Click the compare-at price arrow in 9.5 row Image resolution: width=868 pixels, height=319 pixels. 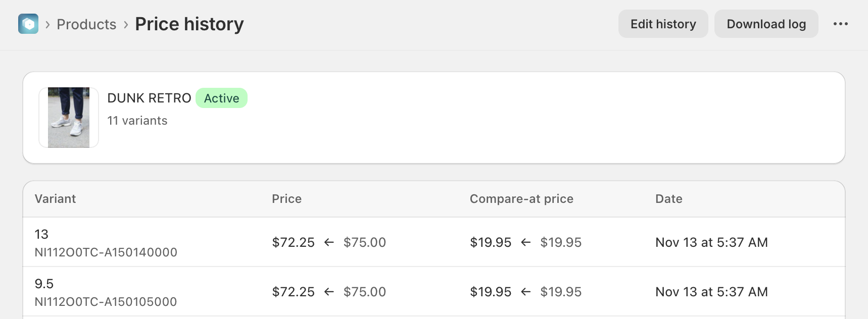[525, 292]
